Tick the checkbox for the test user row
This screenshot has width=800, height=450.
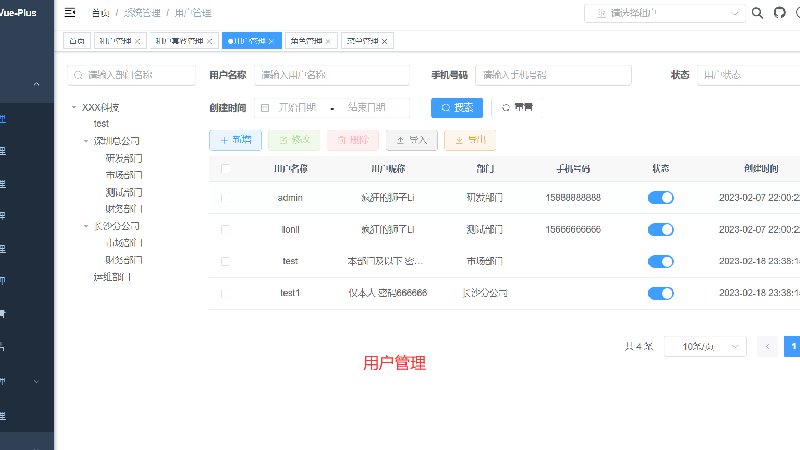coord(226,261)
